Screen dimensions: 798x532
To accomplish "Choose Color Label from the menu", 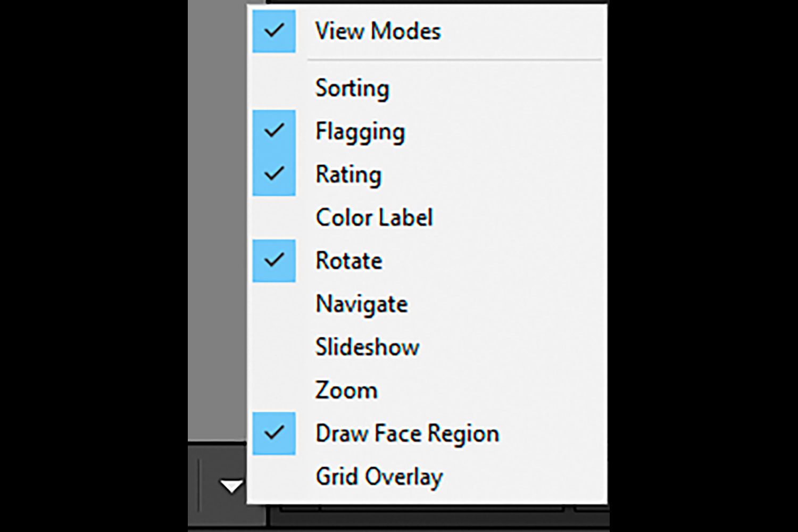I will coord(374,218).
